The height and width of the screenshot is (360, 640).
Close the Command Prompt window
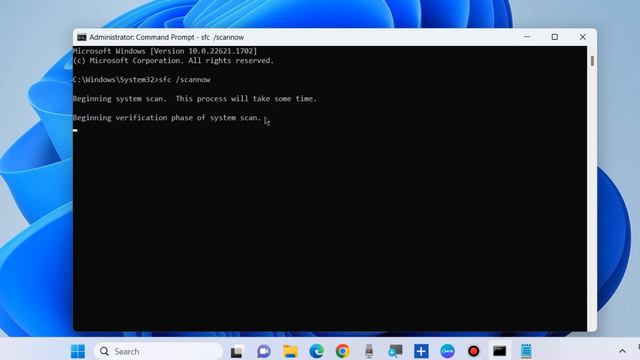(582, 37)
